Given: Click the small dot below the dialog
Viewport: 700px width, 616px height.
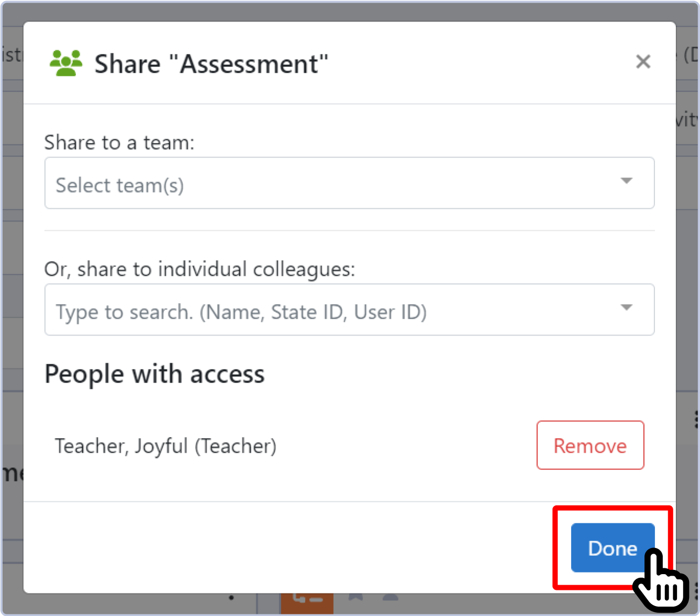Looking at the screenshot, I should pos(231,598).
